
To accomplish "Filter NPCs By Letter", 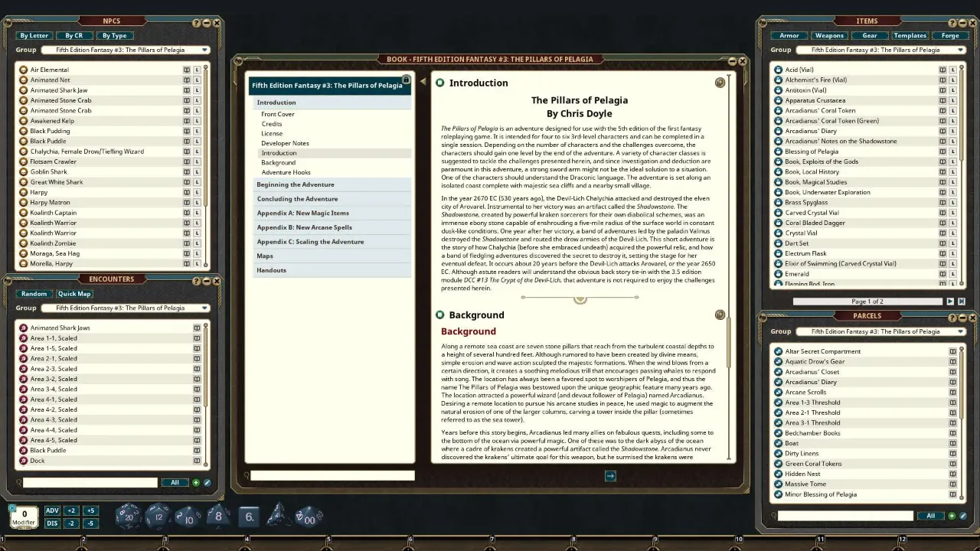I will [34, 35].
